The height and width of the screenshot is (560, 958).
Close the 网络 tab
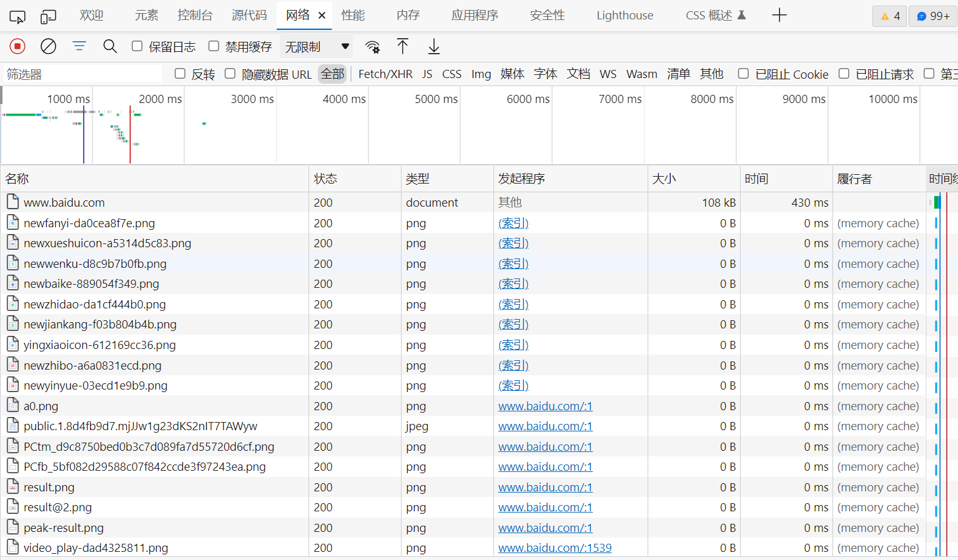[x=322, y=16]
